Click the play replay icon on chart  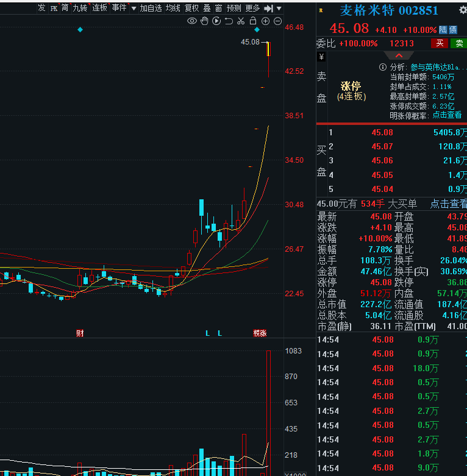click(x=216, y=21)
